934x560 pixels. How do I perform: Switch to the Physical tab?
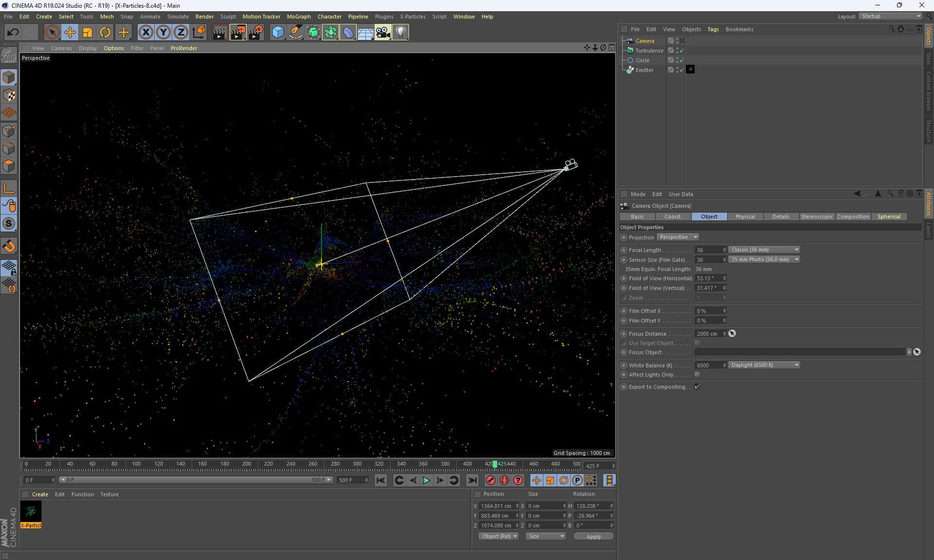[745, 217]
